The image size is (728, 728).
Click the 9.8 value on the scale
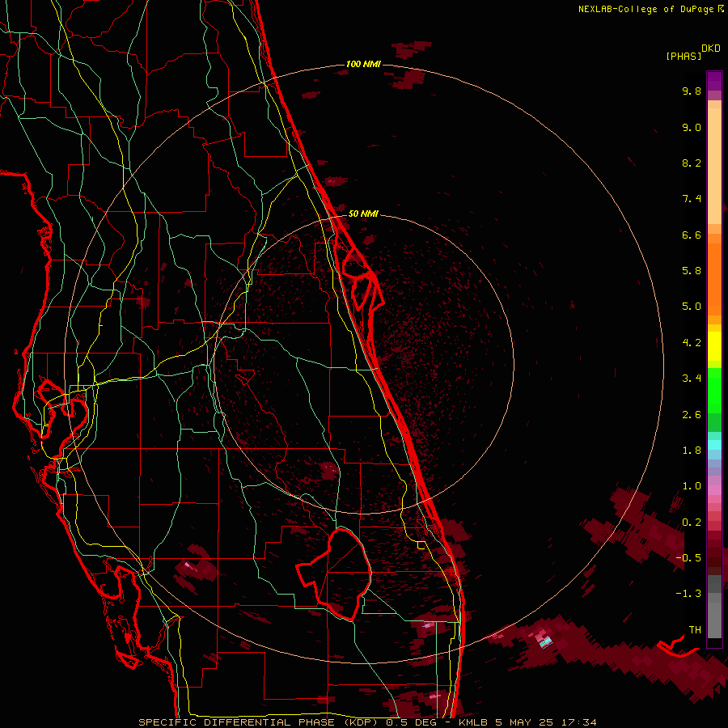[x=692, y=91]
